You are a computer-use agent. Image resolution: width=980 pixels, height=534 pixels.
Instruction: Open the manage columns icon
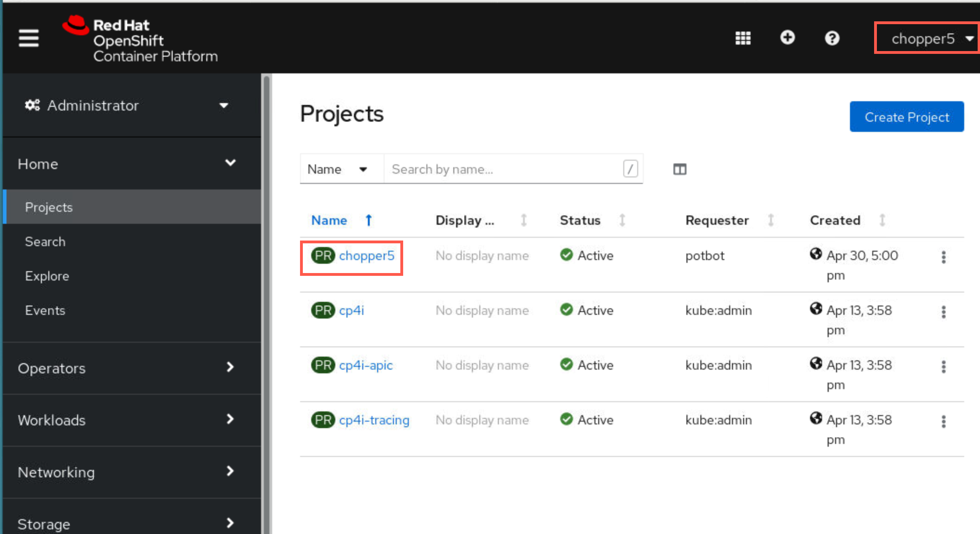(x=679, y=169)
